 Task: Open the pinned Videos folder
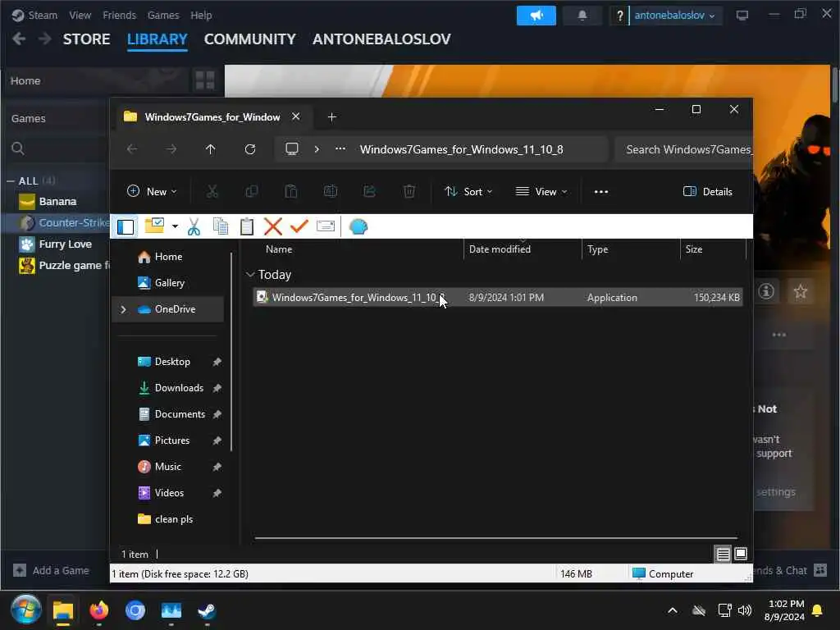click(168, 493)
